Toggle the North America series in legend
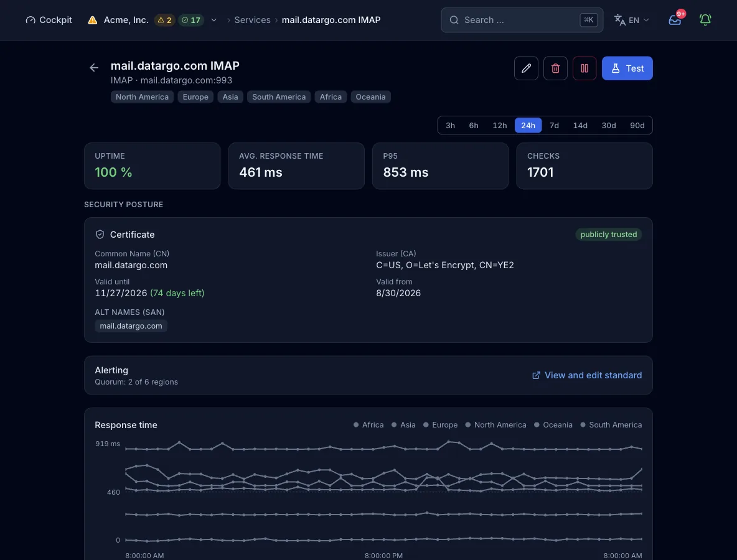 pos(496,425)
